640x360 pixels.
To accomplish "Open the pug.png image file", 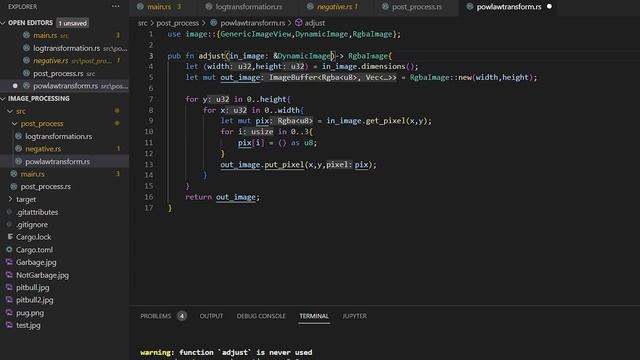I will 65,313.
